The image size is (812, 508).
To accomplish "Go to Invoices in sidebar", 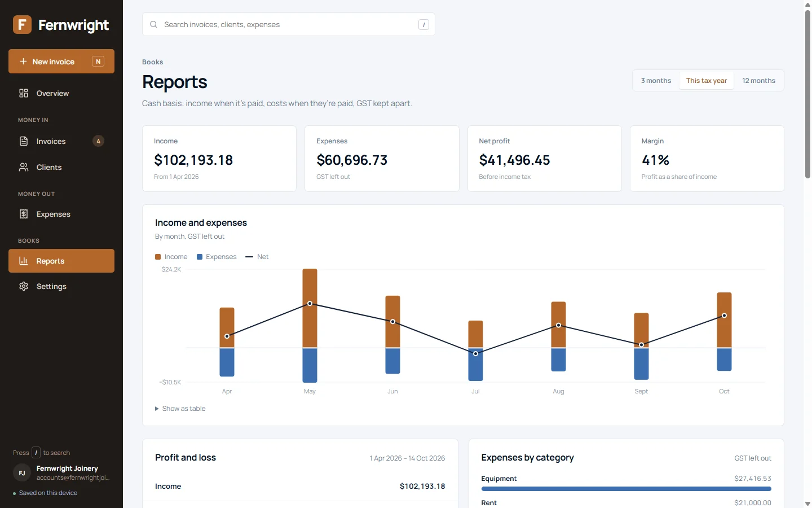I will [61, 141].
